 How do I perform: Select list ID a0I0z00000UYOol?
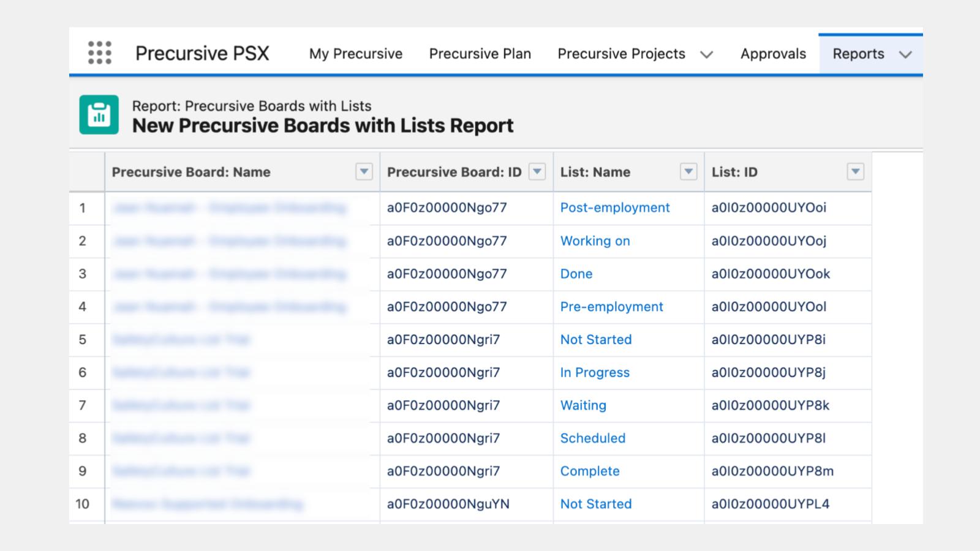(769, 307)
